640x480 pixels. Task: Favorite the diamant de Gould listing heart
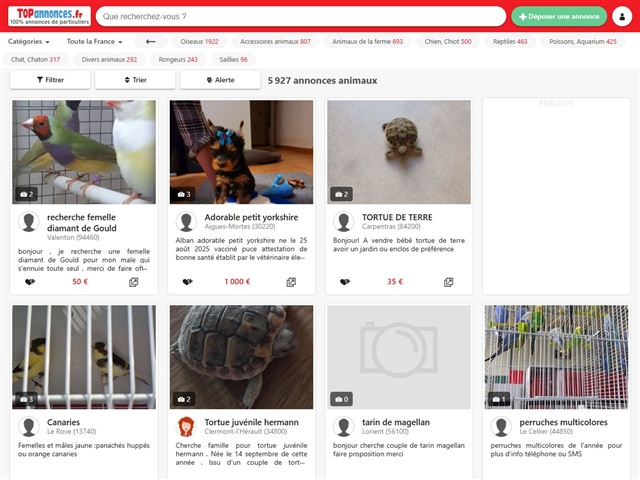pyautogui.click(x=30, y=282)
